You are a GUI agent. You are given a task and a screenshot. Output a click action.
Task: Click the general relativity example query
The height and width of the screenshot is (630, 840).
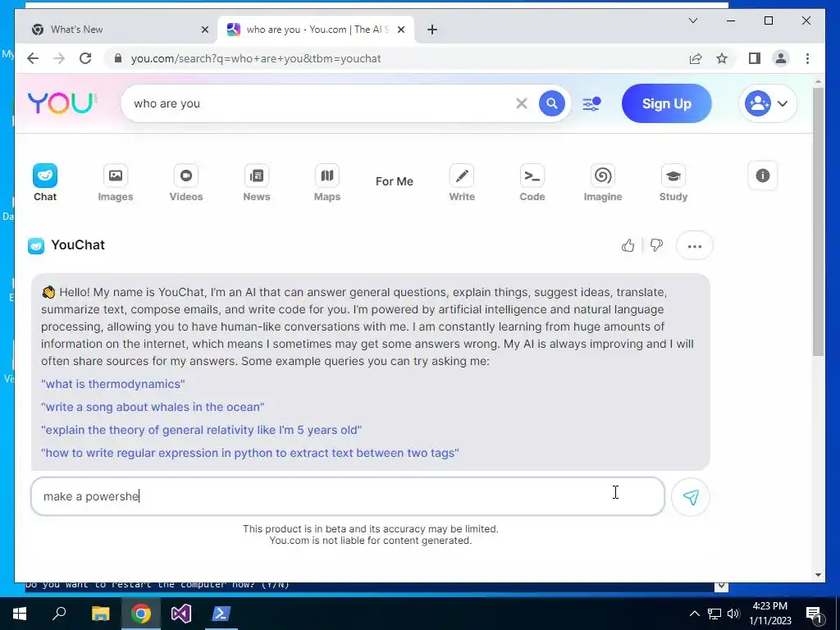click(202, 430)
